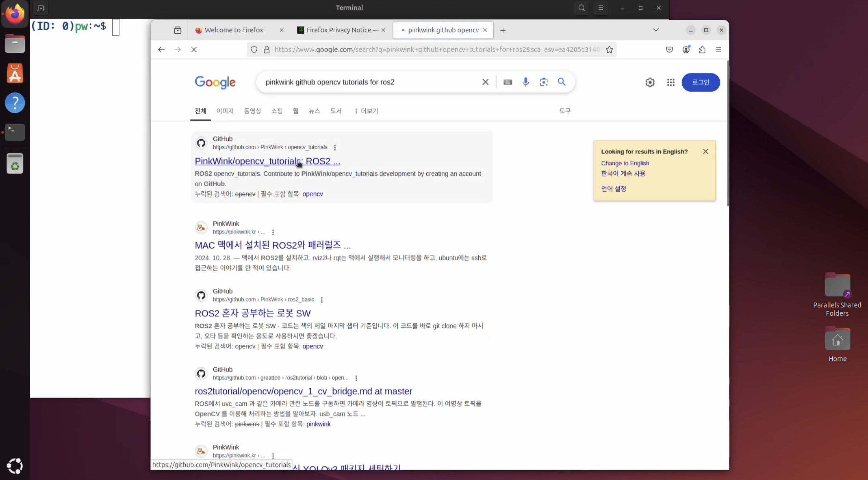Expand the list all tabs chevron
This screenshot has height=480, width=868.
(x=656, y=30)
